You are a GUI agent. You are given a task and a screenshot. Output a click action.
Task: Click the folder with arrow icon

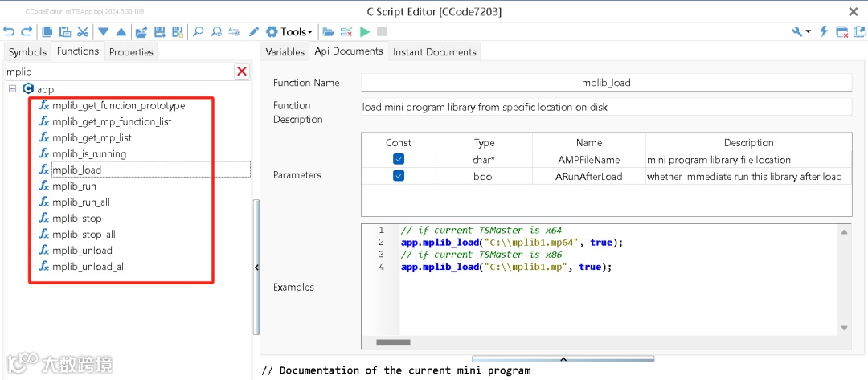click(x=141, y=31)
